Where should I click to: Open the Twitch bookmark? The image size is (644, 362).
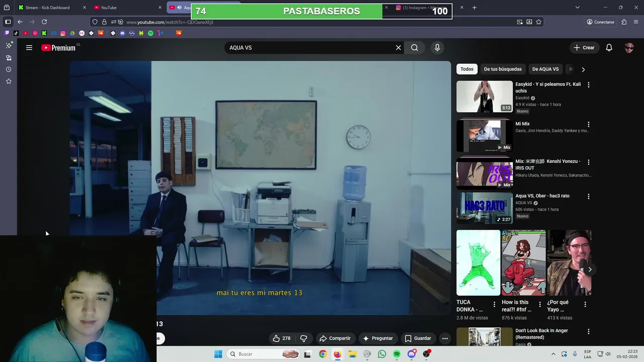click(7, 33)
